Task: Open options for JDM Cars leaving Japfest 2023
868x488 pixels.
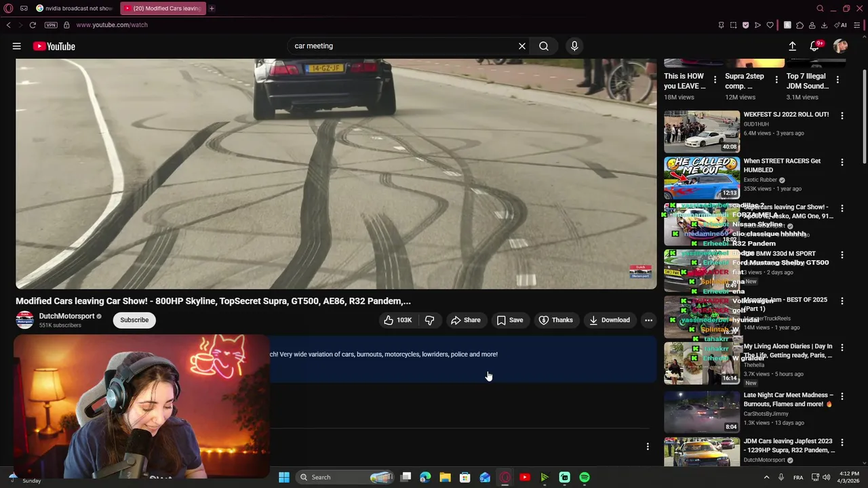Action: (842, 442)
